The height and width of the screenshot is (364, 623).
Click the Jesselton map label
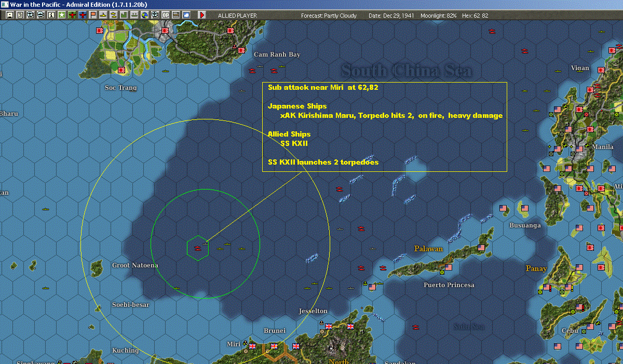pyautogui.click(x=313, y=311)
